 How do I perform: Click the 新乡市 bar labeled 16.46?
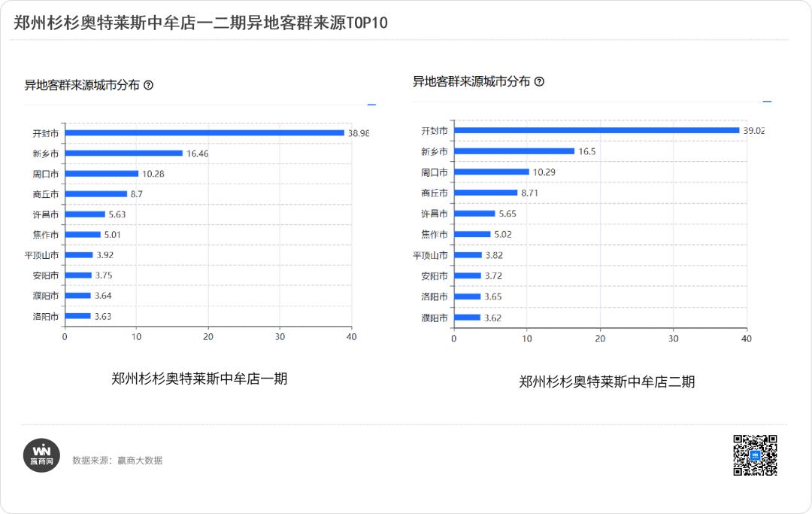(123, 154)
